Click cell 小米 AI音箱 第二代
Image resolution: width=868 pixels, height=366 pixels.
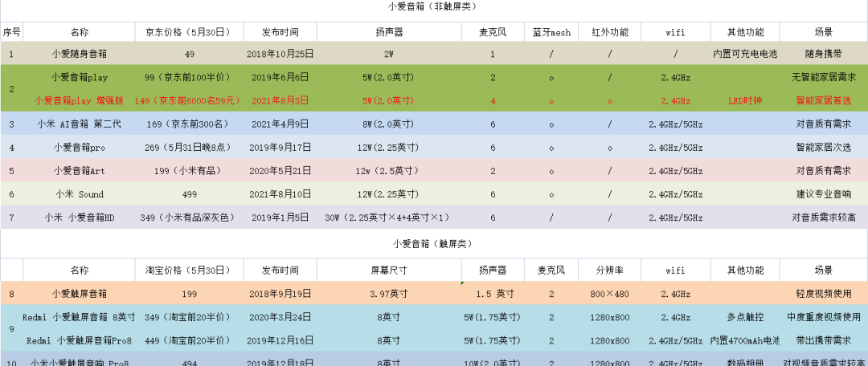coord(79,124)
